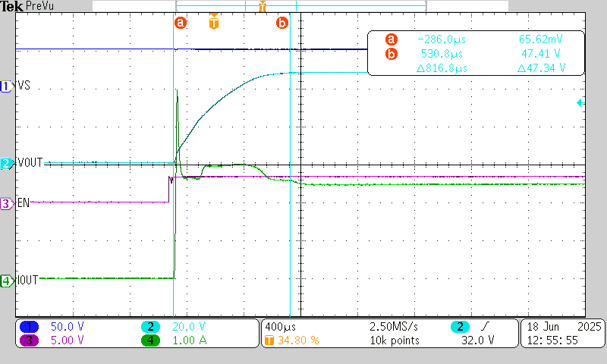Click the 2.50MS/s sample rate readout
Screen dimensions: 607x364
coord(393,326)
